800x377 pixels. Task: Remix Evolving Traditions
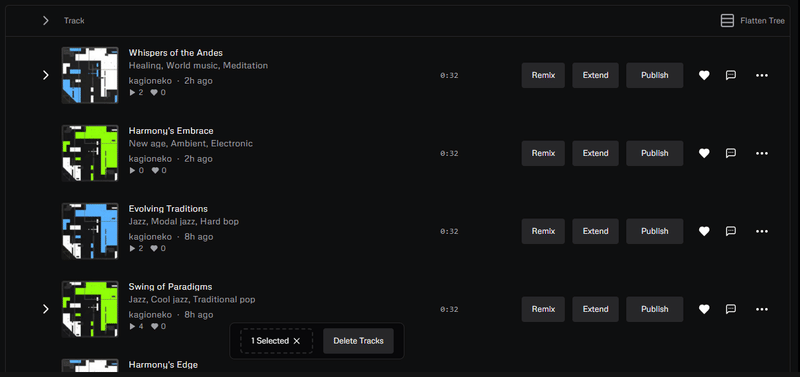tap(543, 232)
